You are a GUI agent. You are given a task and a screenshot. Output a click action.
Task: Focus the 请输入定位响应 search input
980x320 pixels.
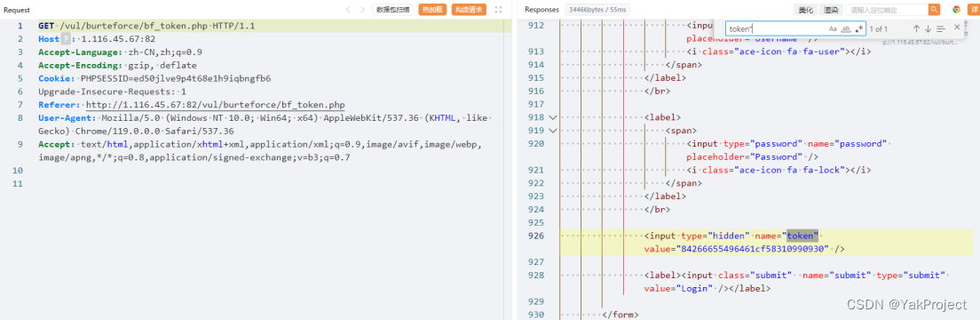click(887, 10)
